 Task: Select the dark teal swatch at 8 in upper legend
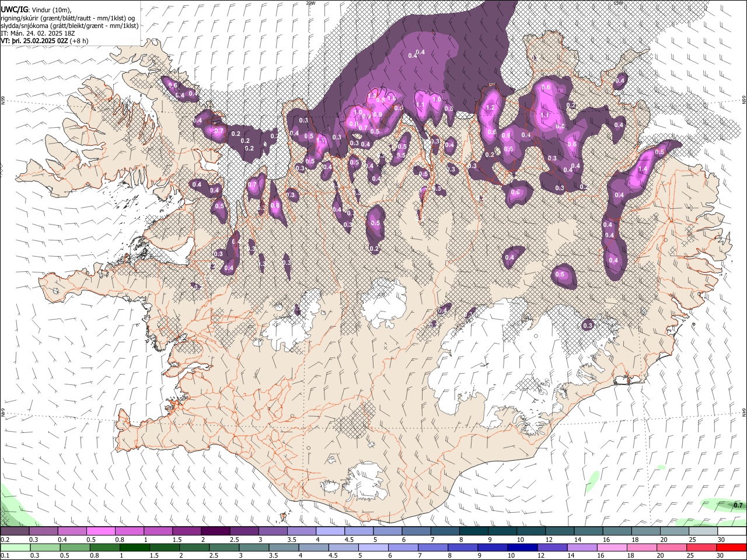click(x=474, y=531)
